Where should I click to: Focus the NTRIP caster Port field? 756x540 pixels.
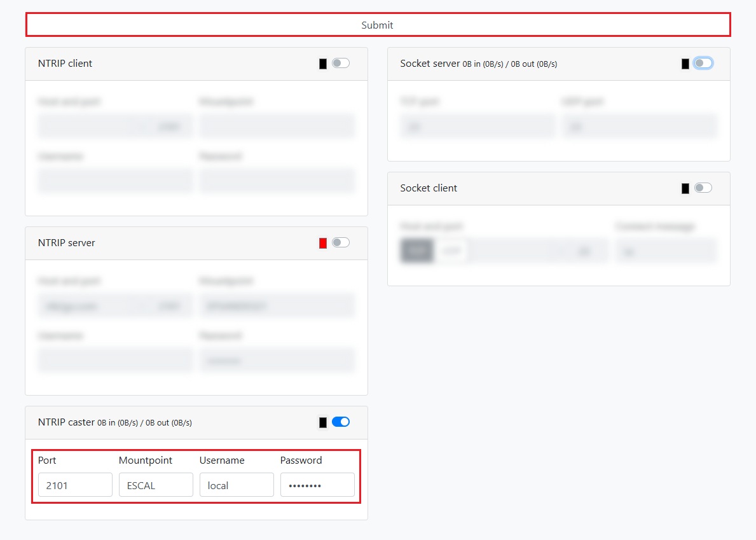[x=75, y=485]
